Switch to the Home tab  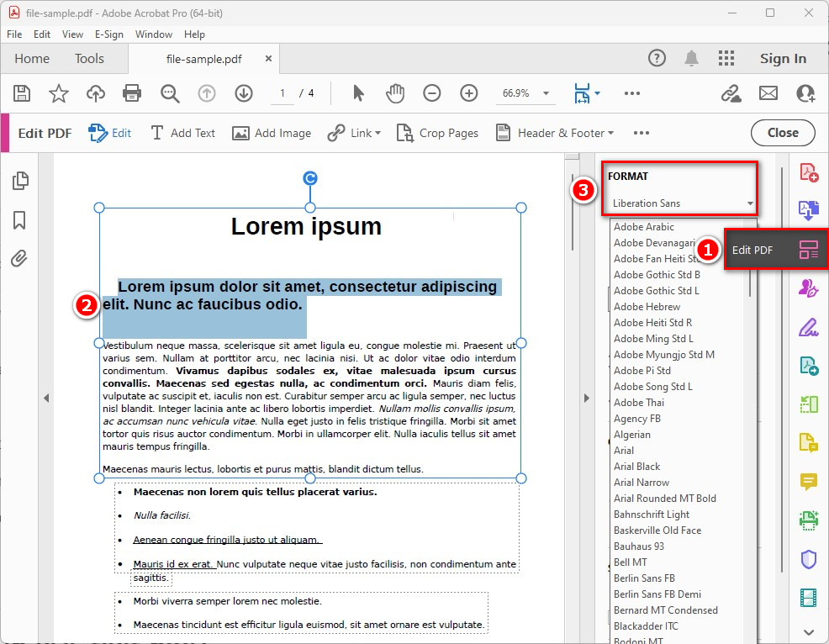pyautogui.click(x=31, y=59)
